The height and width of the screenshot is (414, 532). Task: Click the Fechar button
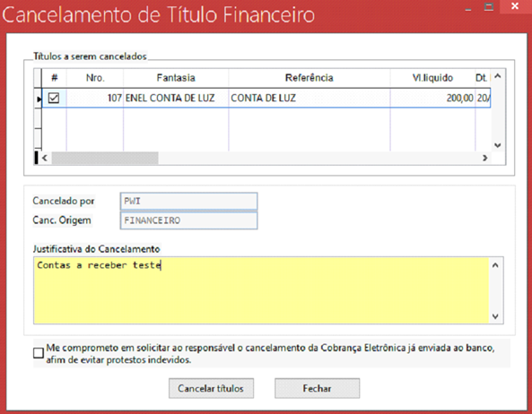(317, 388)
